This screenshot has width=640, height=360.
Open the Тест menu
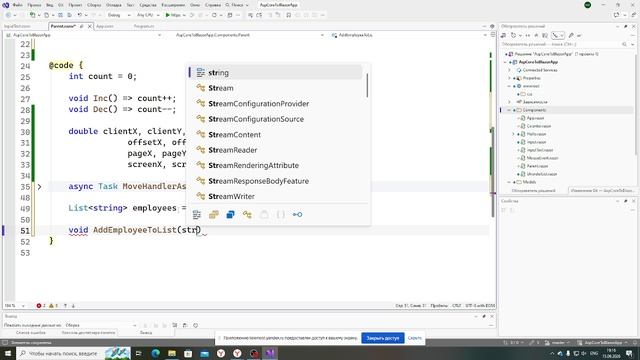pos(130,5)
